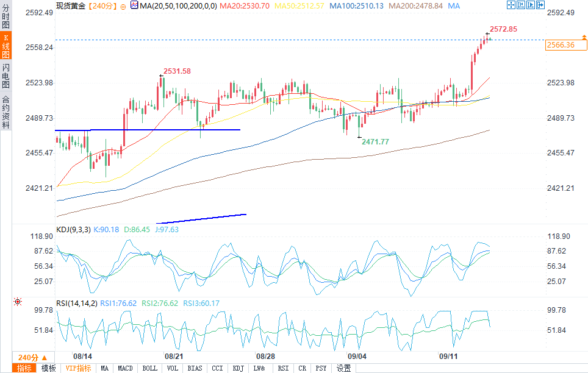Click the KDJ(9,3,3) indicator label
The width and height of the screenshot is (588, 373).
coord(73,229)
